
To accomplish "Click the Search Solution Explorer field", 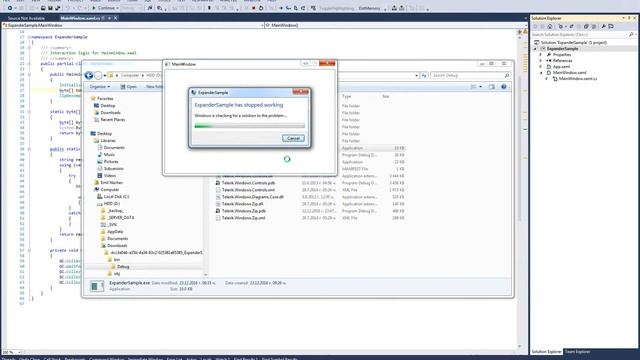I will 579,35.
